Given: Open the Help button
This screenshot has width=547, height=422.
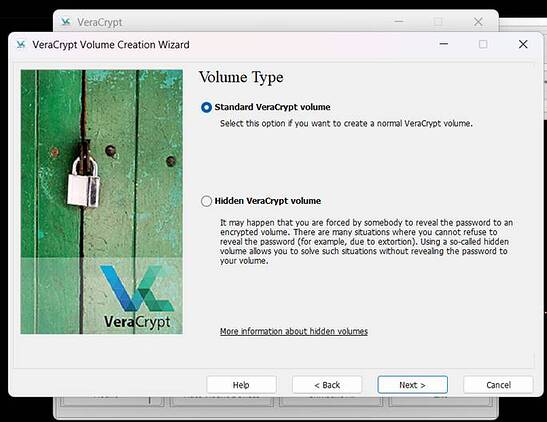Looking at the screenshot, I should pyautogui.click(x=241, y=385).
